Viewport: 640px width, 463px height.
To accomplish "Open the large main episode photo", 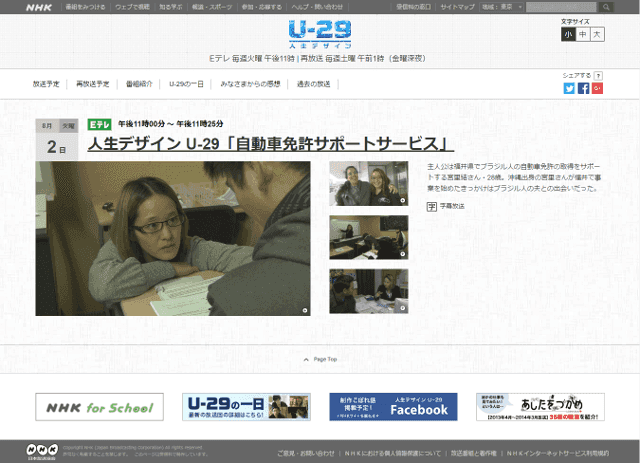I will (x=173, y=238).
